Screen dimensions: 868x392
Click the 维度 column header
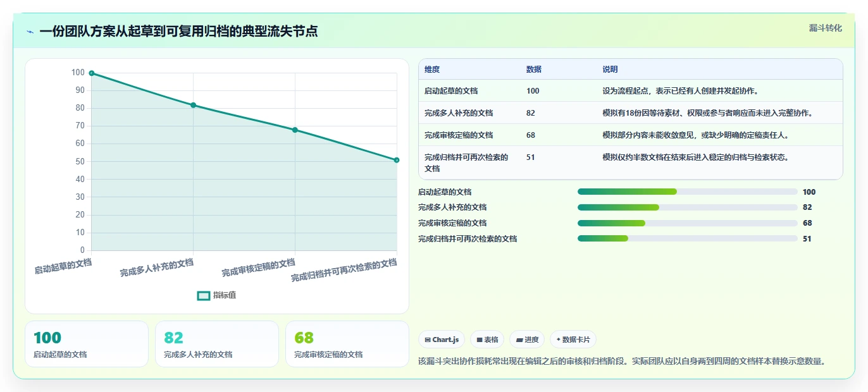(432, 70)
